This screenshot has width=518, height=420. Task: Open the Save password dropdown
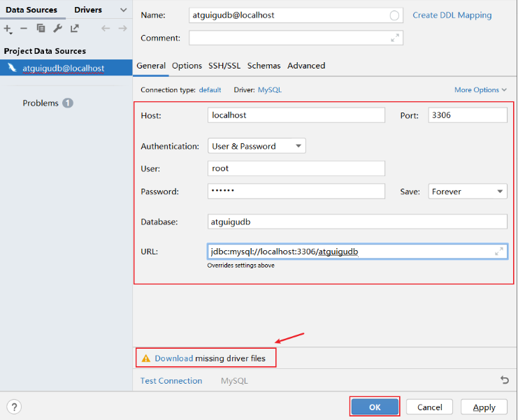click(x=468, y=191)
